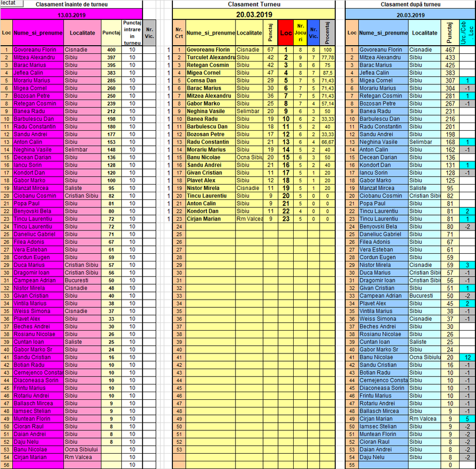Select the blue 20.03.2019 date cell
The width and height of the screenshot is (476, 469).
(x=410, y=15)
